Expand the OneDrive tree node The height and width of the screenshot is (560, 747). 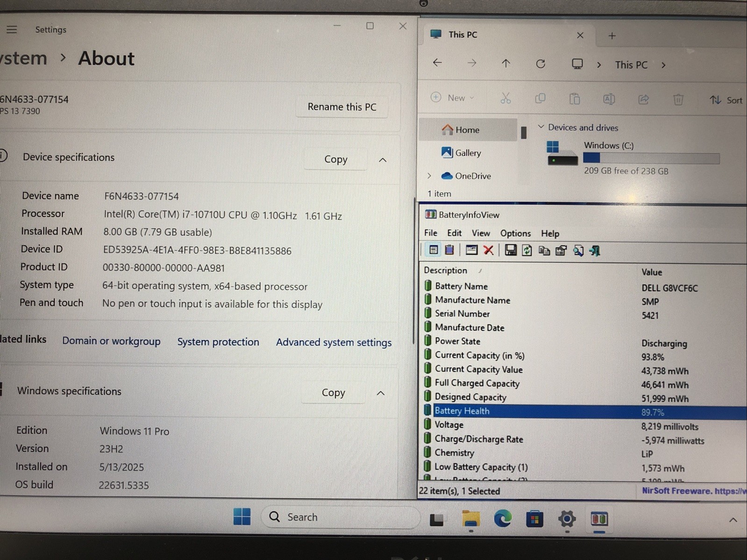(429, 176)
